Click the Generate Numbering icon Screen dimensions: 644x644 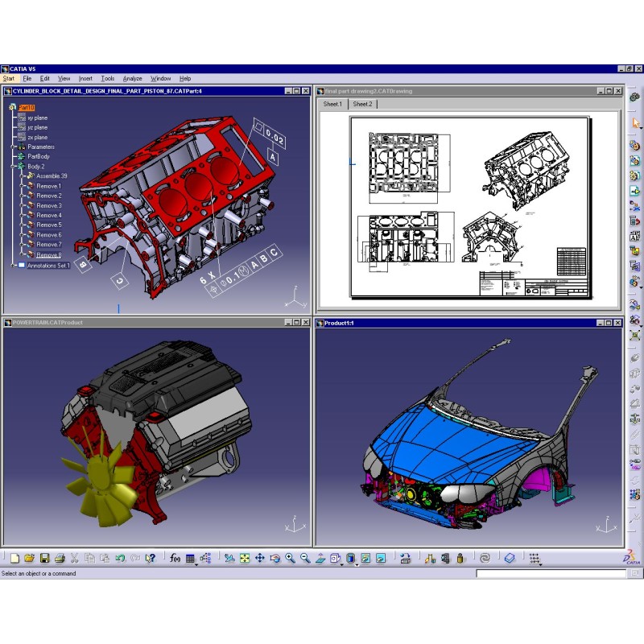[x=634, y=236]
